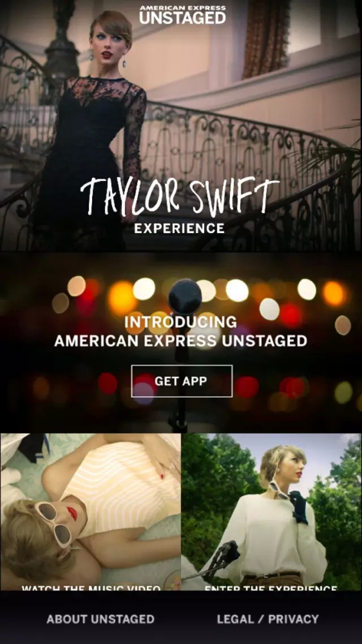Open the Legal / Privacy link
362x644 pixels.
tap(268, 619)
